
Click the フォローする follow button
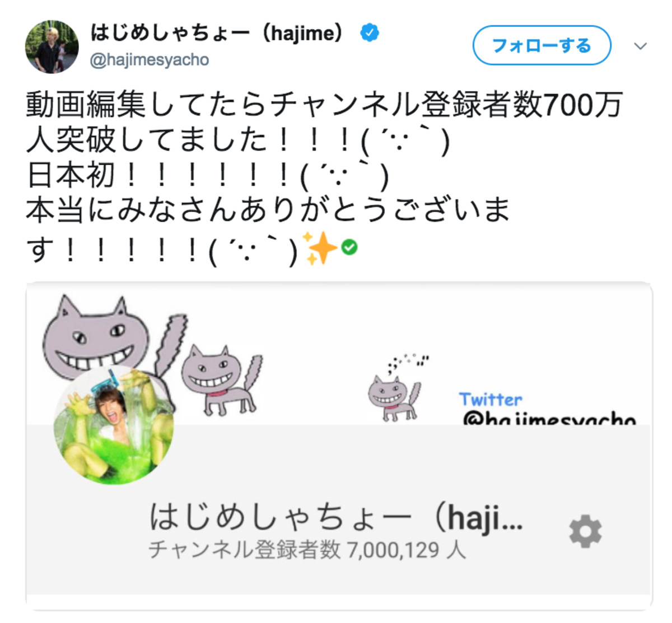tap(542, 45)
